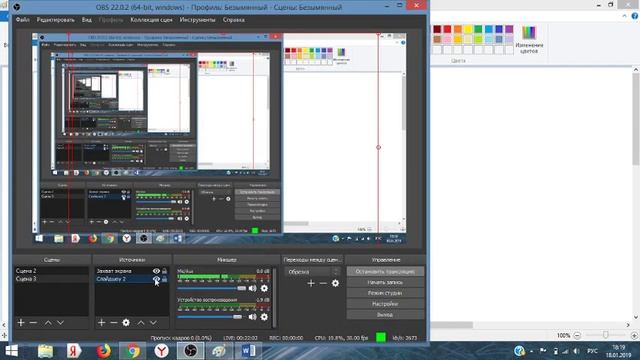The width and height of the screenshot is (640, 360).
Task: Open system volume tray icon
Action: 576,351
